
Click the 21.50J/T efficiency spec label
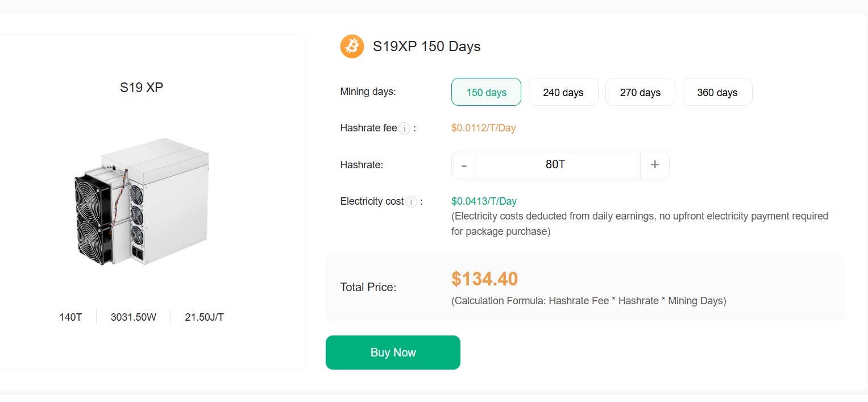tap(204, 317)
